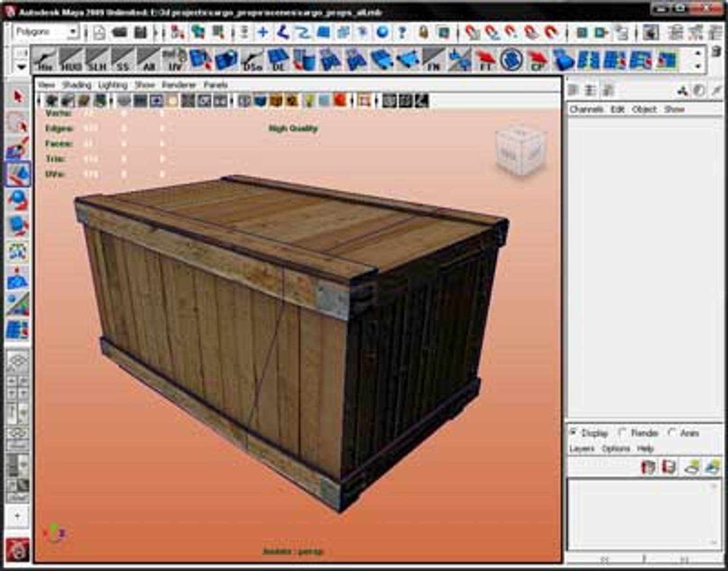The image size is (728, 571).
Task: Open the Polygons menu set dropdown
Action: click(46, 32)
